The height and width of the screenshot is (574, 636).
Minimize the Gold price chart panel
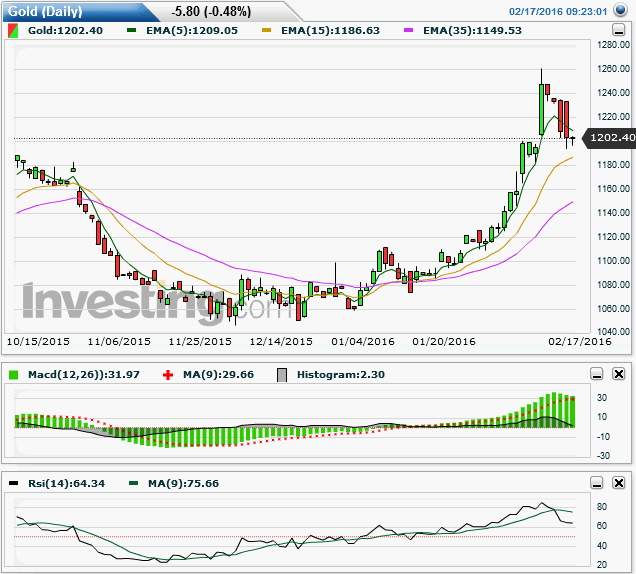click(618, 30)
